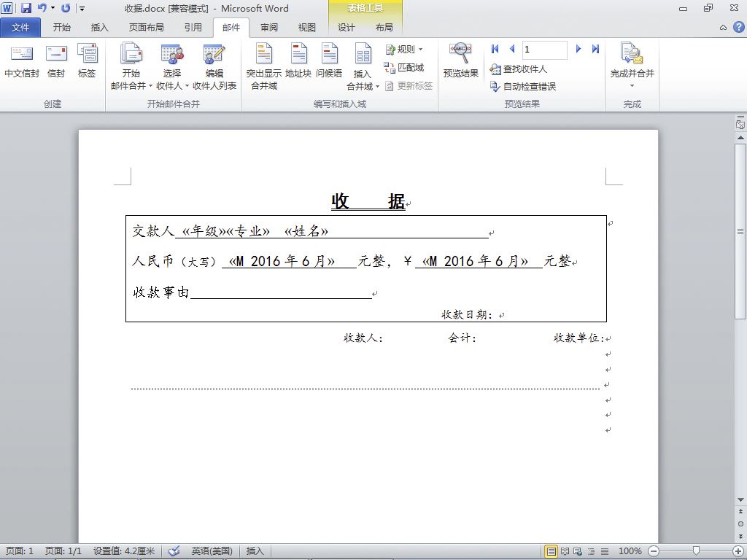This screenshot has width=747, height=560.
Task: Open Table Tools Design (设计) tab
Action: pos(347,28)
